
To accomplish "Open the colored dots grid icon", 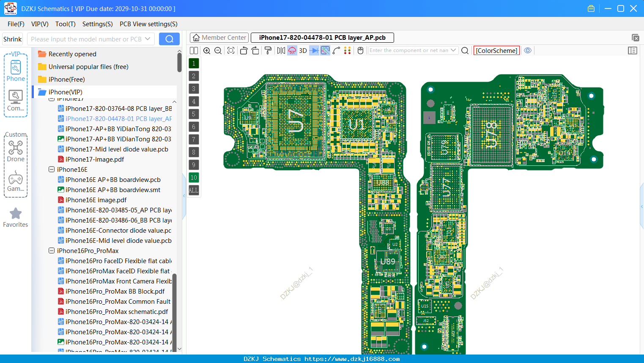I will tap(348, 50).
